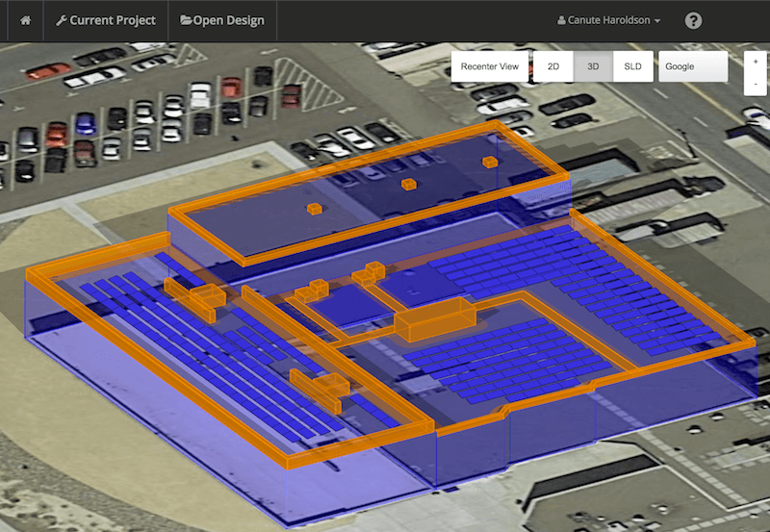
Task: Click the wrench icon beside Current Project
Action: pyautogui.click(x=62, y=20)
